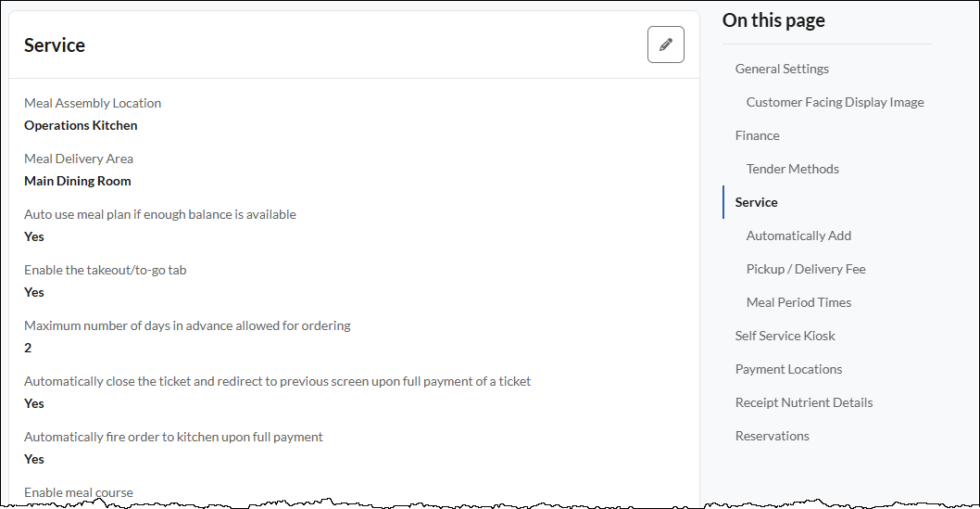Select the active Service navigation item
Screen dimensions: 980x509
[756, 202]
